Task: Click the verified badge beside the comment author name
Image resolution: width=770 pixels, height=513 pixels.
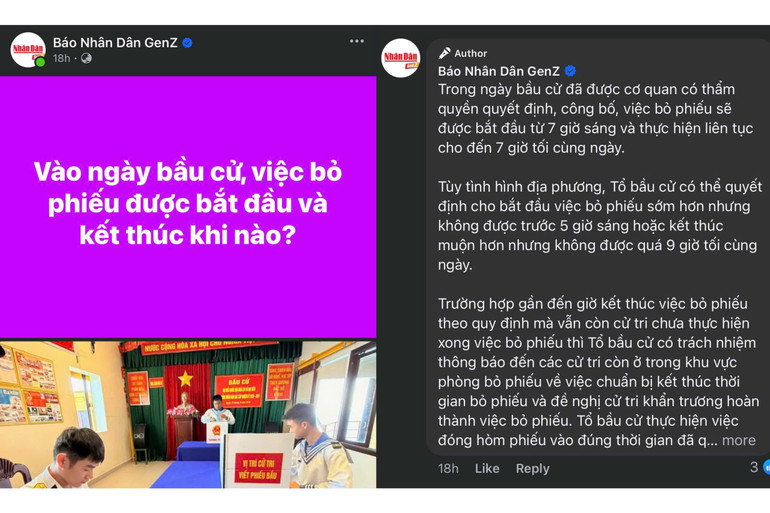Action: [x=570, y=71]
